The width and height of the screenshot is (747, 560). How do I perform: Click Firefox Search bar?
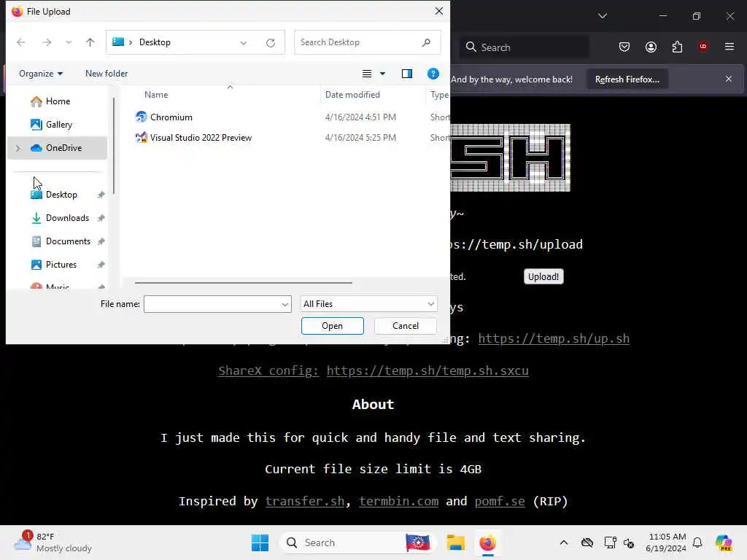(x=524, y=47)
